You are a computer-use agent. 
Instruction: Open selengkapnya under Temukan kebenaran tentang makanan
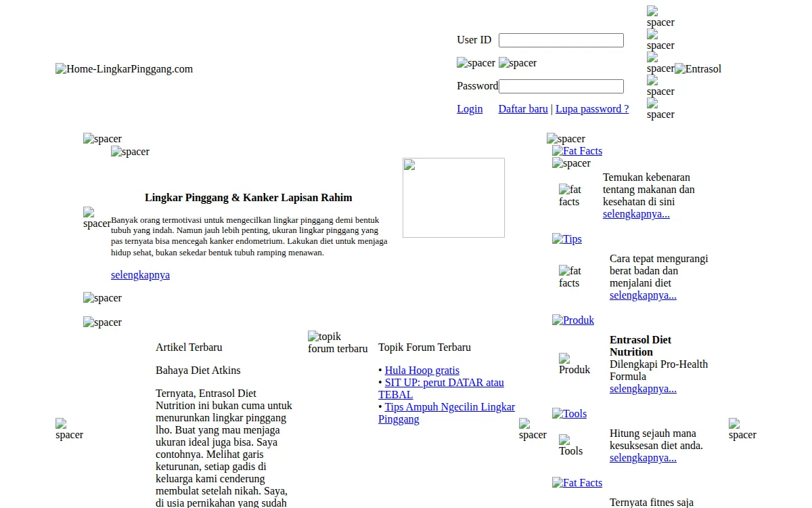coord(636,214)
